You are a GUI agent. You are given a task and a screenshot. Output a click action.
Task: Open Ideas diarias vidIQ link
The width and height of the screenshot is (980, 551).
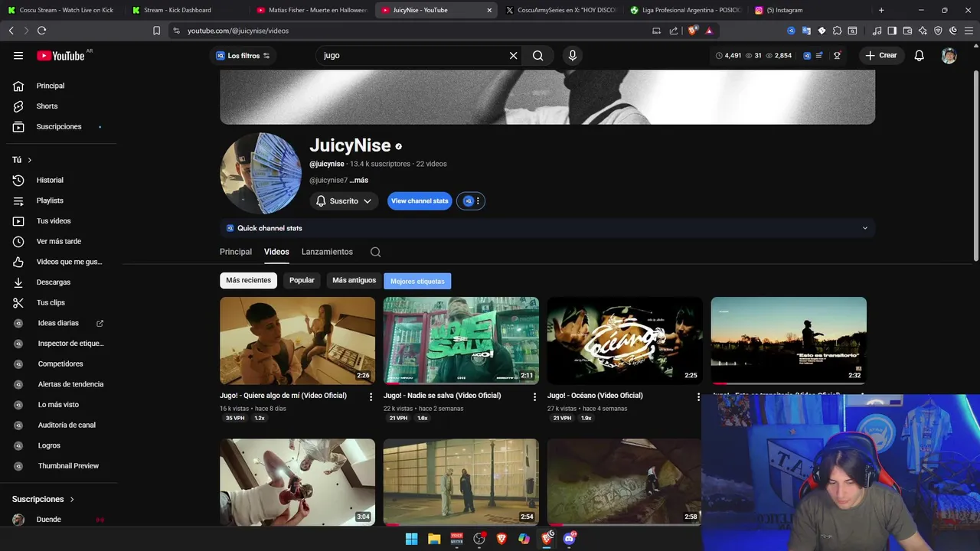point(58,323)
